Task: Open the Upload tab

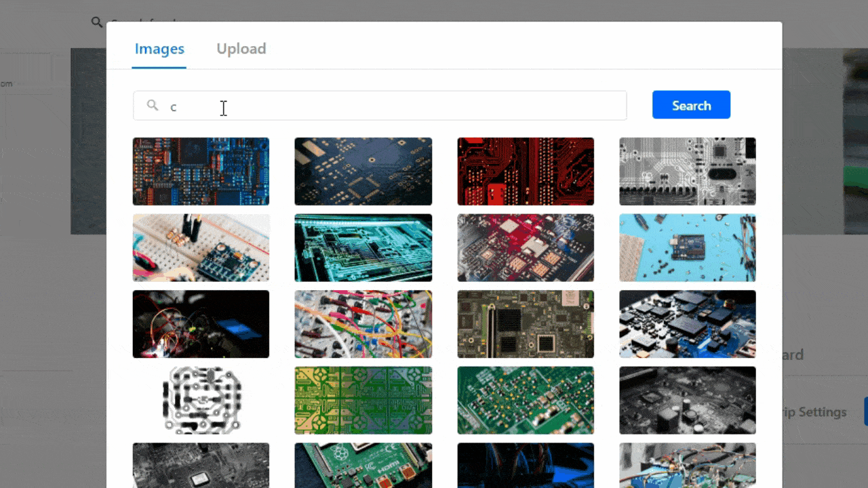Action: coord(241,49)
